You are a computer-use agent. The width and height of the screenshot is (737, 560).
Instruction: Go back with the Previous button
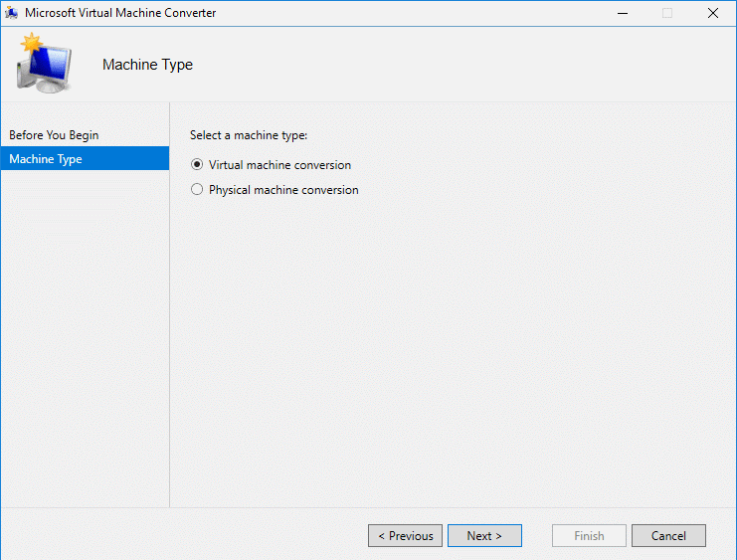(405, 535)
